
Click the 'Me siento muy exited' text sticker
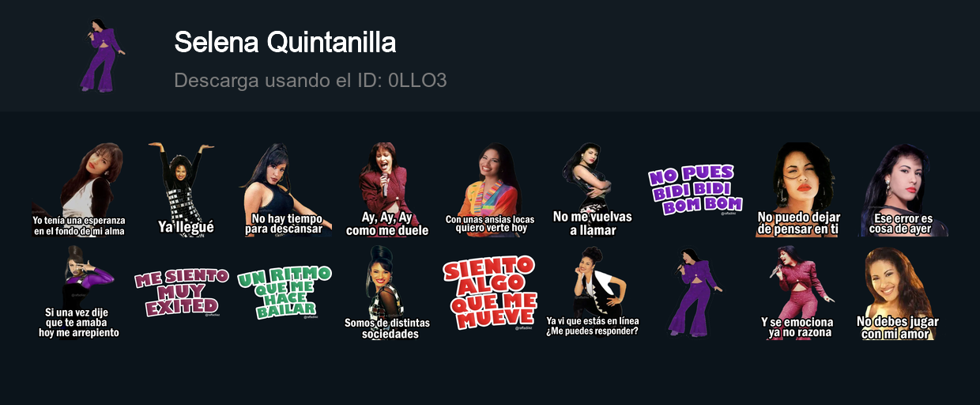(182, 293)
